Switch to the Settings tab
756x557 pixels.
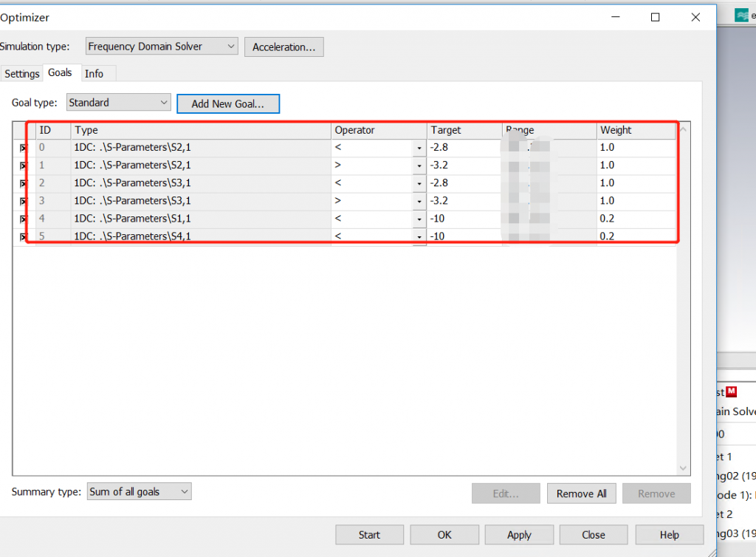coord(22,74)
